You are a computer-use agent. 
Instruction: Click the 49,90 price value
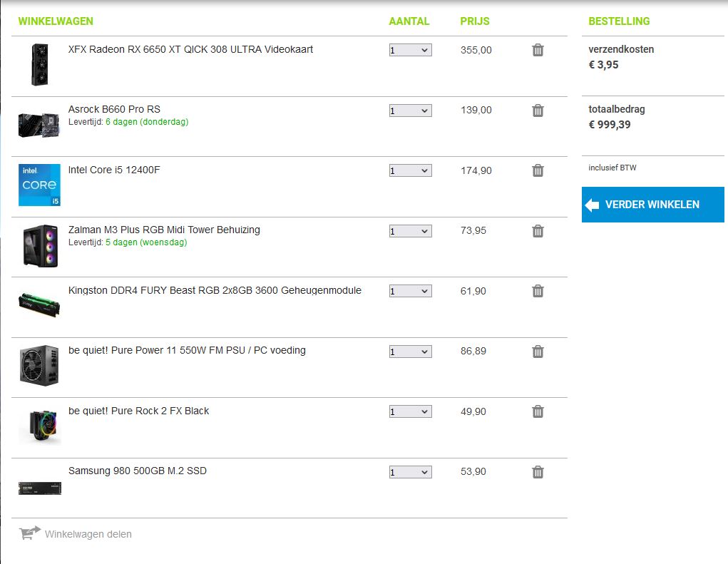coord(473,411)
